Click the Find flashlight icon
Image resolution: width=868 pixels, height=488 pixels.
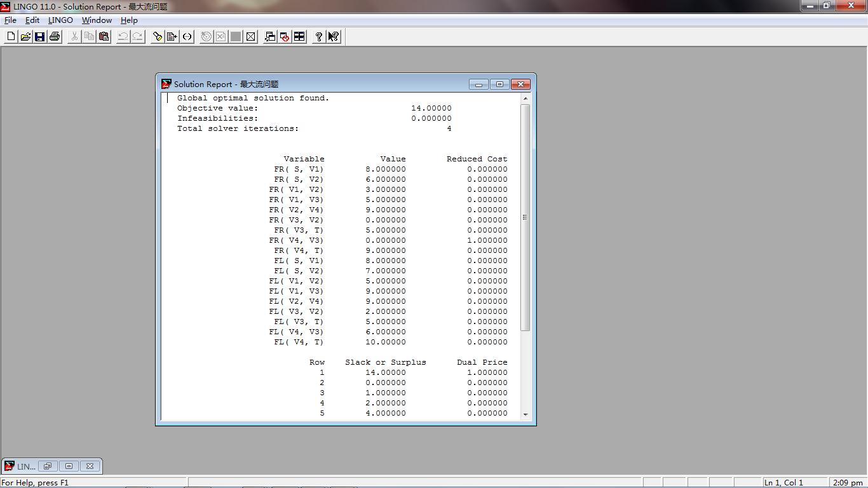158,37
